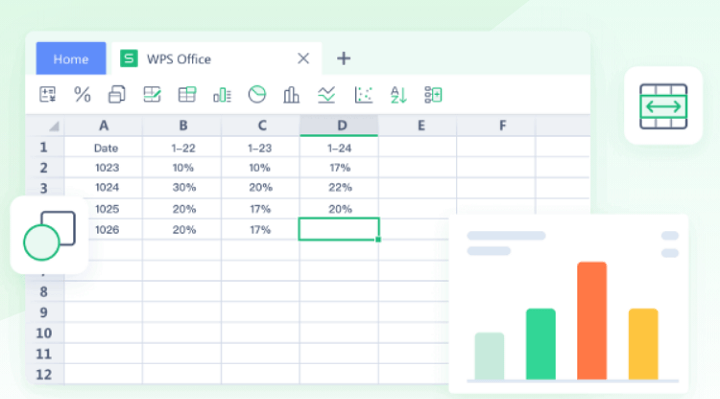Insert a column chart
720x399 pixels.
(x=291, y=95)
